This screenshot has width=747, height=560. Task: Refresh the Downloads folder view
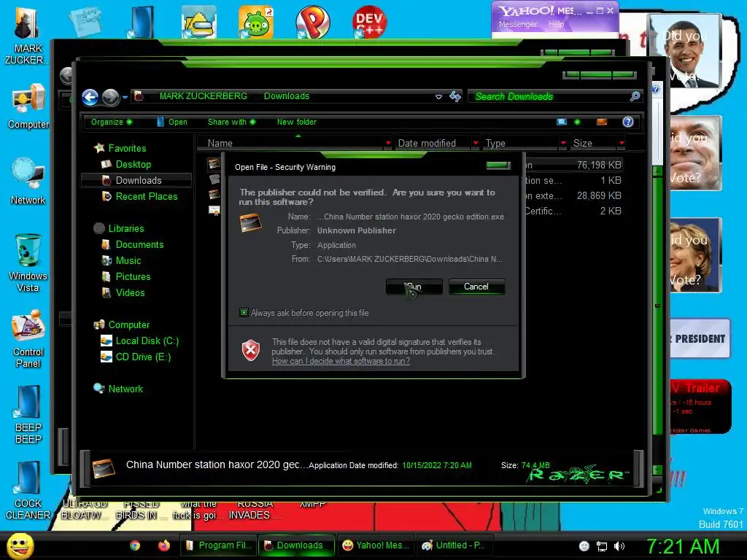point(455,97)
